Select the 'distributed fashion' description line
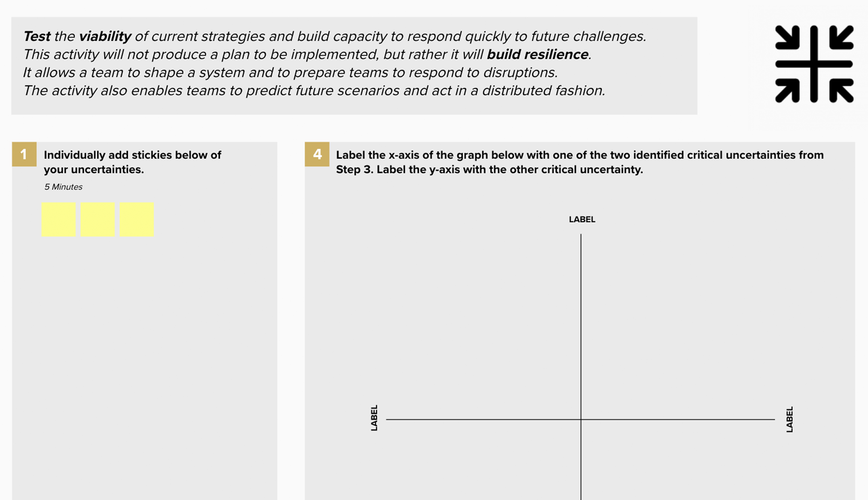 tap(314, 91)
